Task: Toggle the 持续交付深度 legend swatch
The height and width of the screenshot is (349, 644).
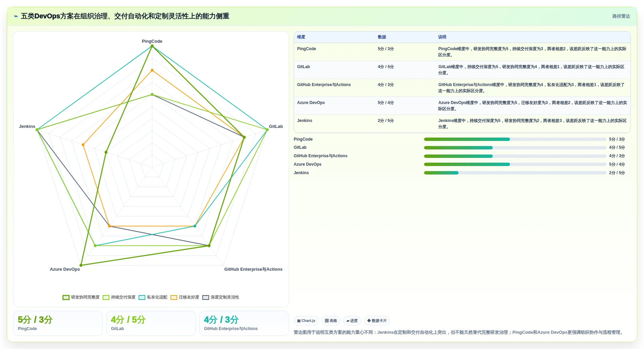Action: [x=106, y=297]
